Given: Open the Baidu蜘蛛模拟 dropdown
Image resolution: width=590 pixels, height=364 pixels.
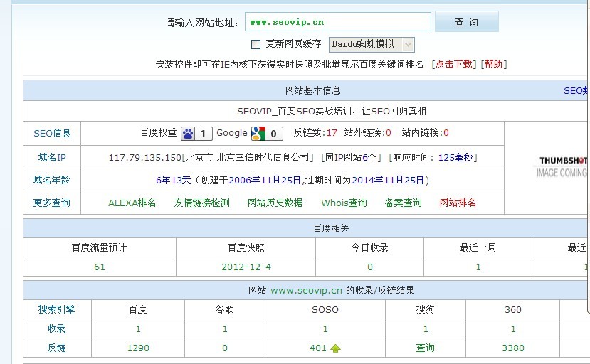Looking at the screenshot, I should click(x=372, y=45).
